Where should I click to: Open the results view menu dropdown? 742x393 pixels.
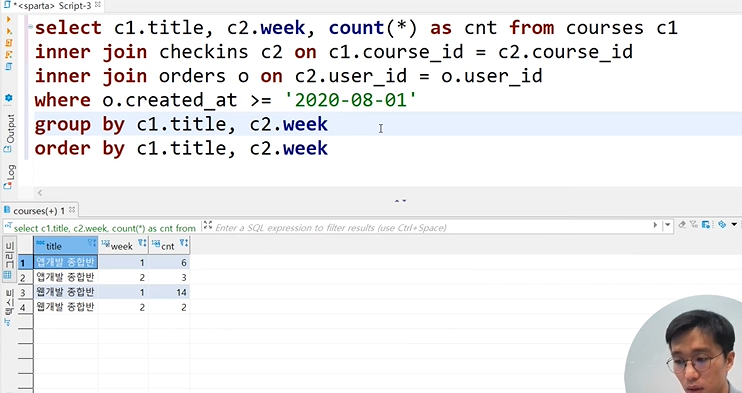pos(734,224)
